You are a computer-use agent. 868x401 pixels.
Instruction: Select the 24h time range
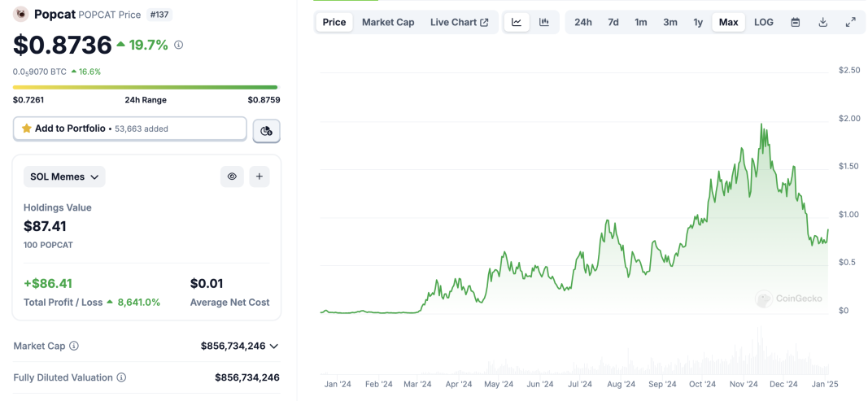point(583,22)
